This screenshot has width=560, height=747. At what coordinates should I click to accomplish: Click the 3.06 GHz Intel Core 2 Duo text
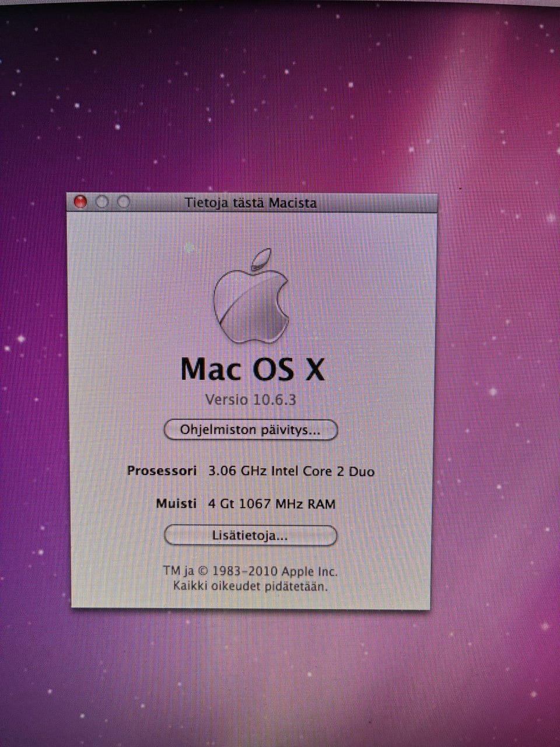pyautogui.click(x=291, y=471)
